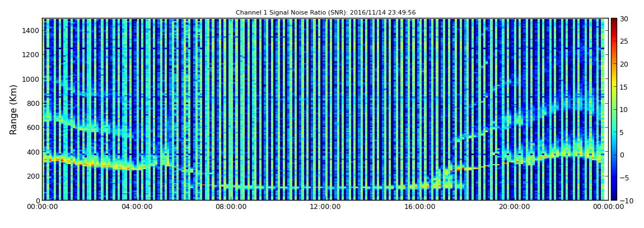Click the colorbar value 30

(624, 19)
